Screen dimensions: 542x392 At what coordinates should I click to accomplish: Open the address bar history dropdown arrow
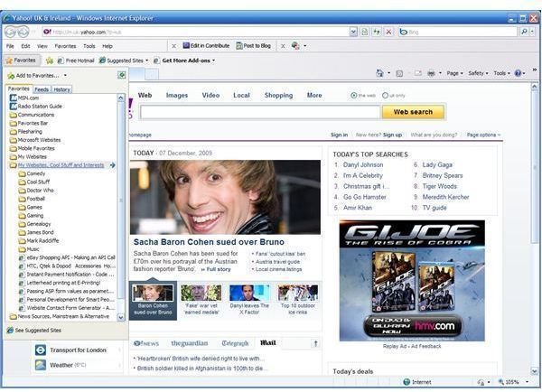click(353, 32)
